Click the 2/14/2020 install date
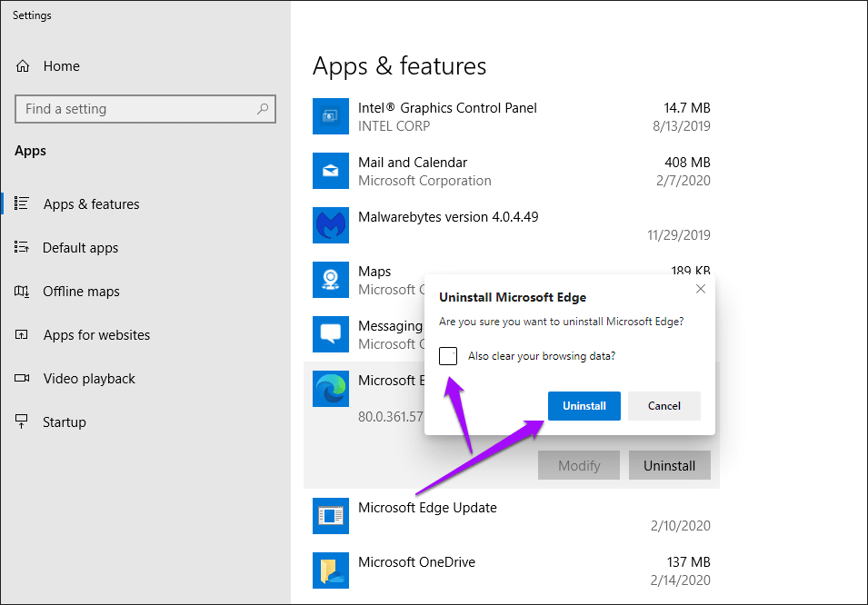Viewport: 868px width, 605px height. [681, 580]
